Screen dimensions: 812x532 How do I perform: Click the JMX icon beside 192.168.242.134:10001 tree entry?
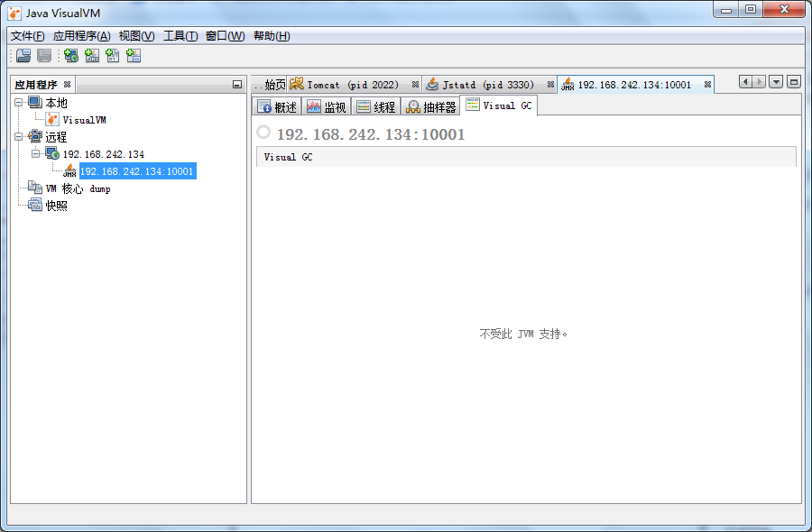(x=69, y=170)
